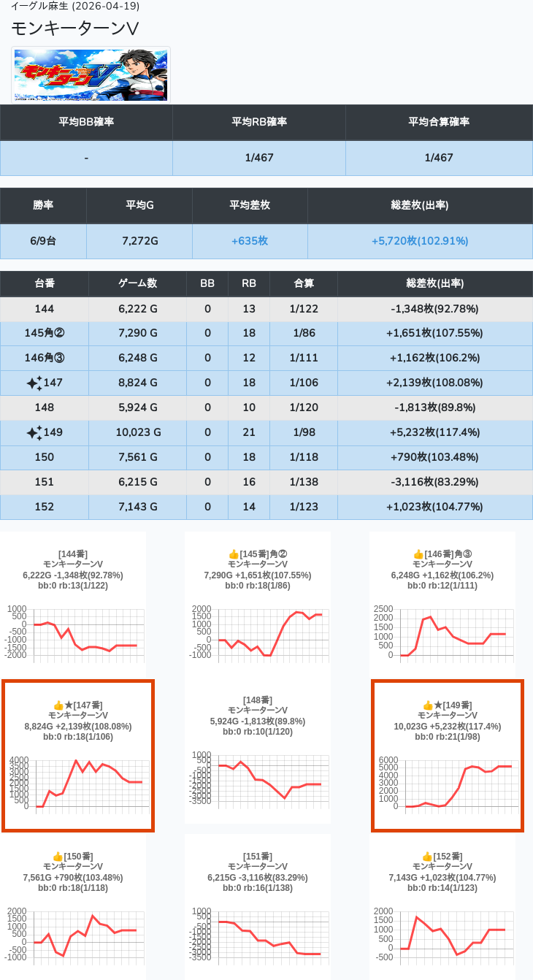Click the 台番 column header

click(x=45, y=283)
